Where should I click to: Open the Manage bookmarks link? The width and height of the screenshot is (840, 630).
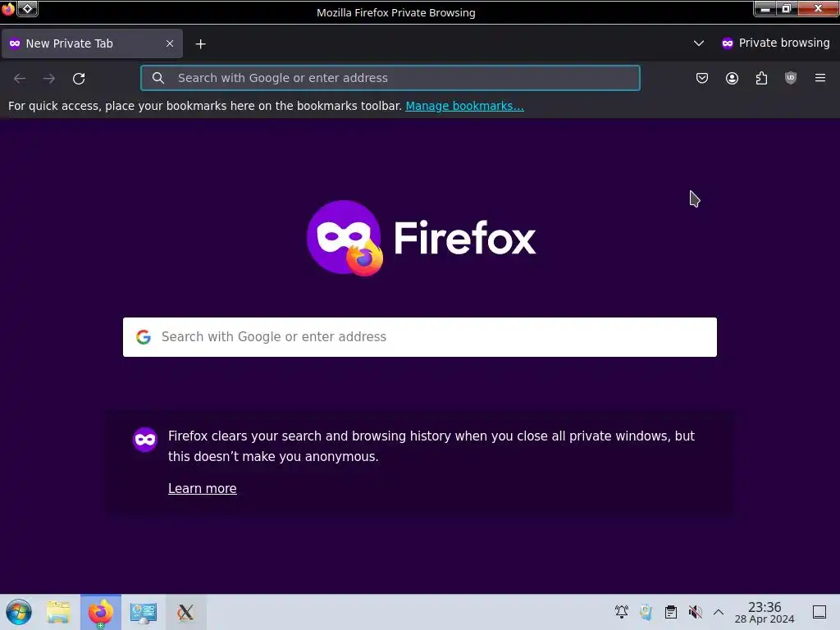(464, 106)
